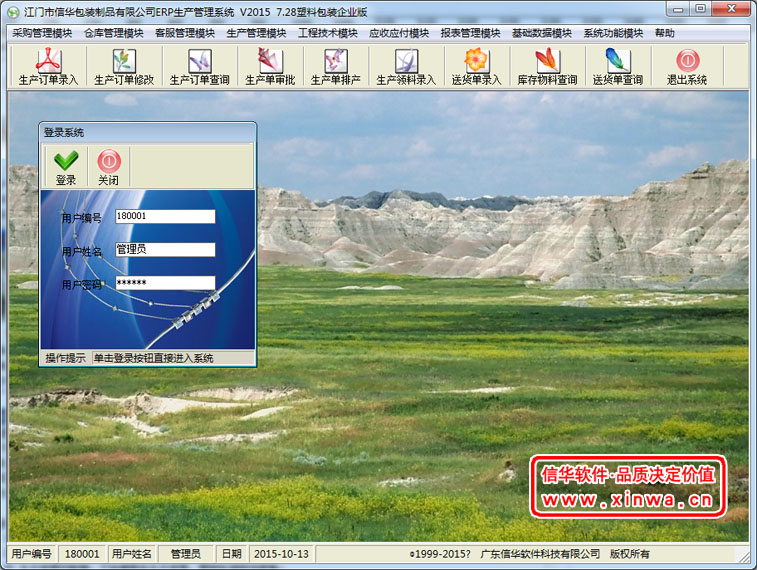Click 单击登录按钮直接进入系统 hint text
This screenshot has height=570, width=757.
[154, 358]
